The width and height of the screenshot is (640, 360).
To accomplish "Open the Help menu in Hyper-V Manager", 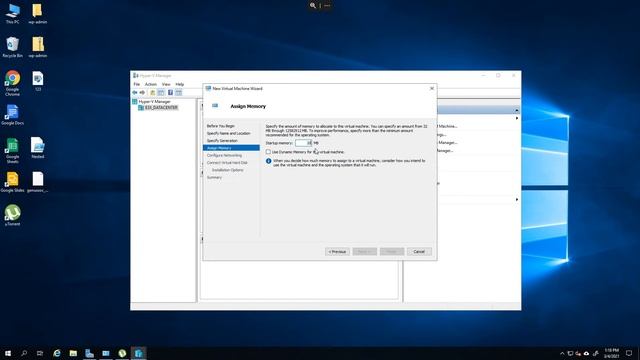I will 180,84.
